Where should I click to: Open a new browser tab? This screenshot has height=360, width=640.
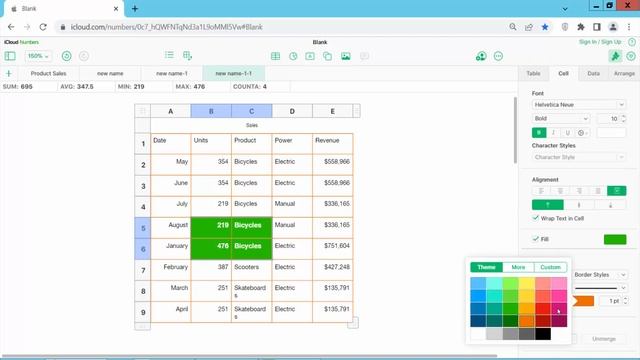tap(135, 9)
